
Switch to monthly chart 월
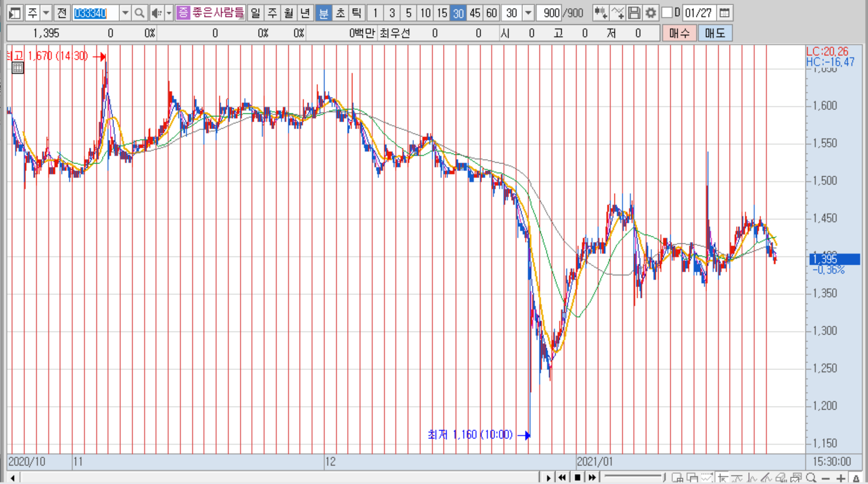(289, 13)
